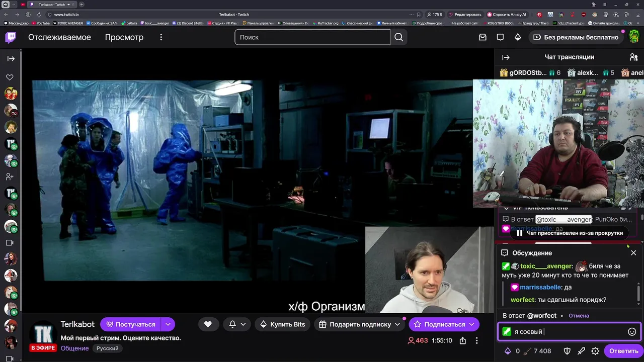Open Terlkabot channel name link
Viewport: 644px width, 362px height.
(x=77, y=324)
